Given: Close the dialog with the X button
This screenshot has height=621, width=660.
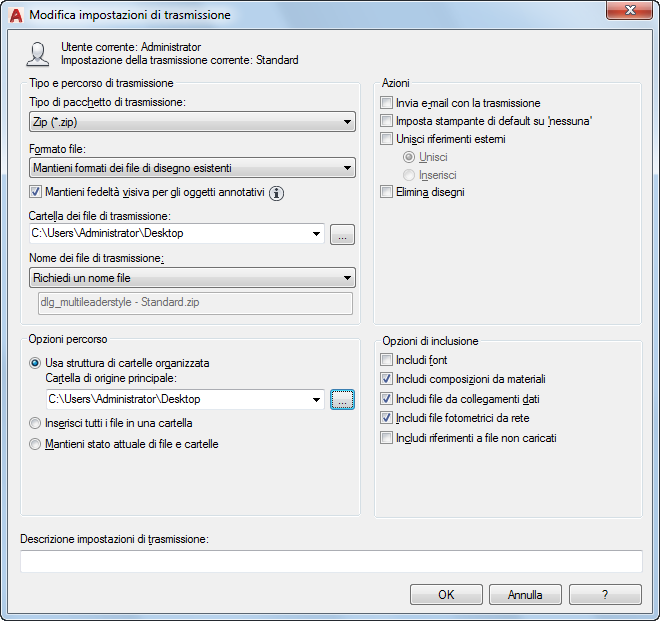Looking at the screenshot, I should [629, 10].
